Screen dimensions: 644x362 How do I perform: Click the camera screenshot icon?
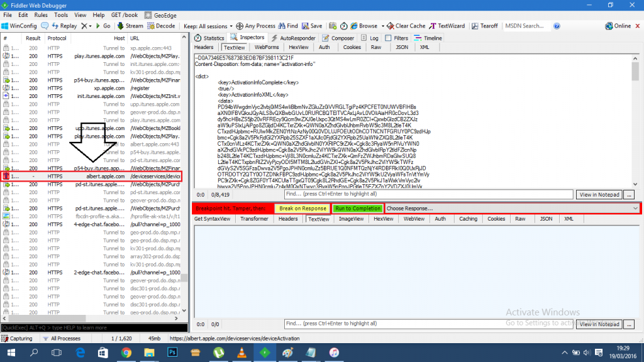(333, 26)
